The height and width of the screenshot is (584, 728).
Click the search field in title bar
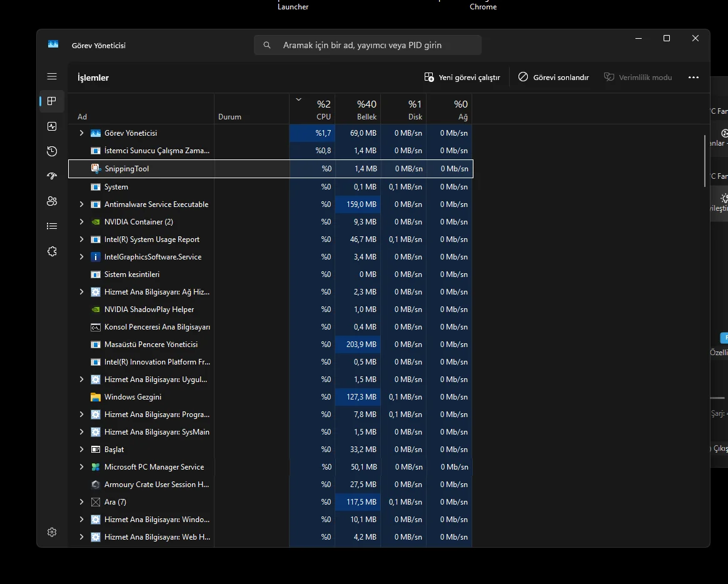(368, 45)
